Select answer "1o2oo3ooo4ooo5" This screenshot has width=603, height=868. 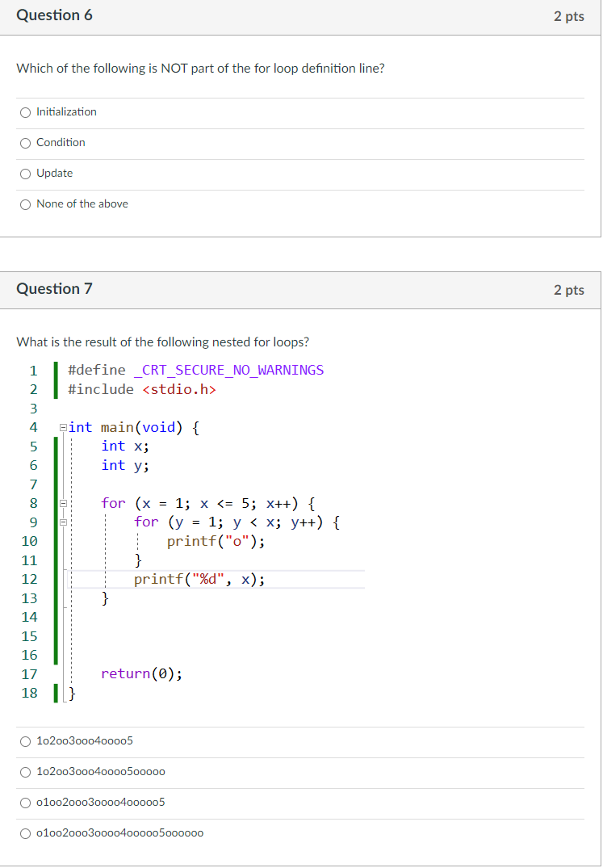click(x=25, y=740)
